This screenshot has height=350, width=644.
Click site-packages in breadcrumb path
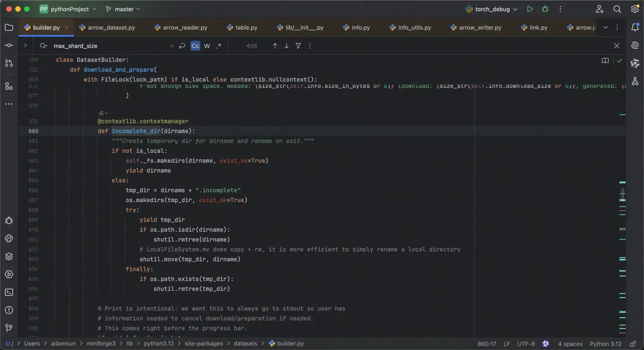(x=204, y=344)
